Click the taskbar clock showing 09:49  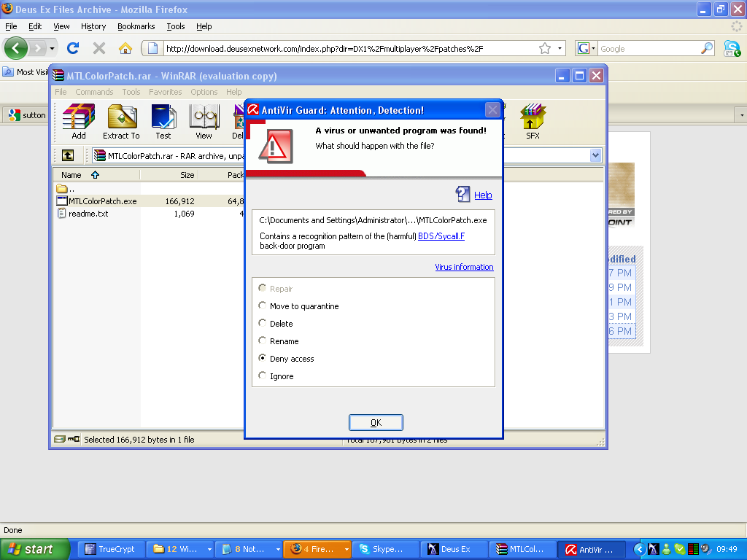[727, 549]
